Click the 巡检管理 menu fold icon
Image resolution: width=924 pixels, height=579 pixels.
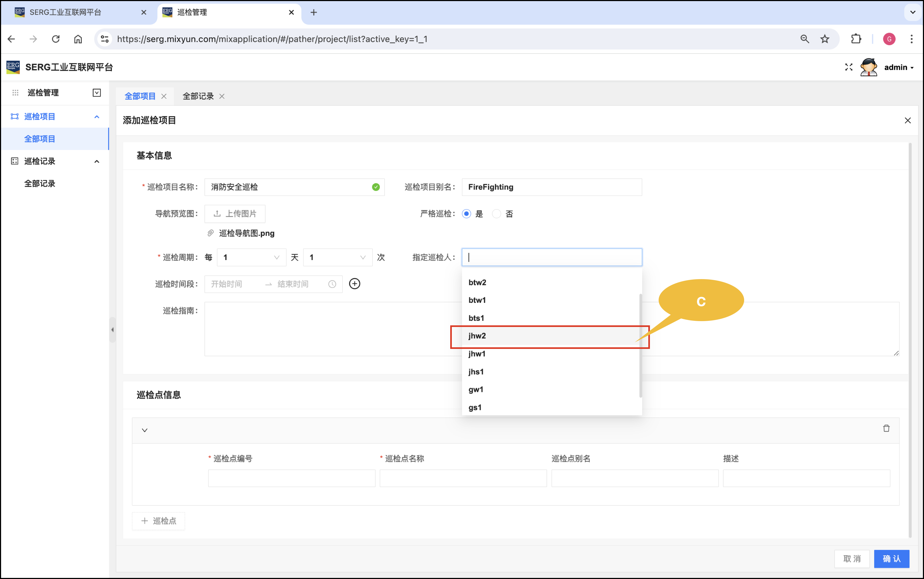pyautogui.click(x=97, y=93)
